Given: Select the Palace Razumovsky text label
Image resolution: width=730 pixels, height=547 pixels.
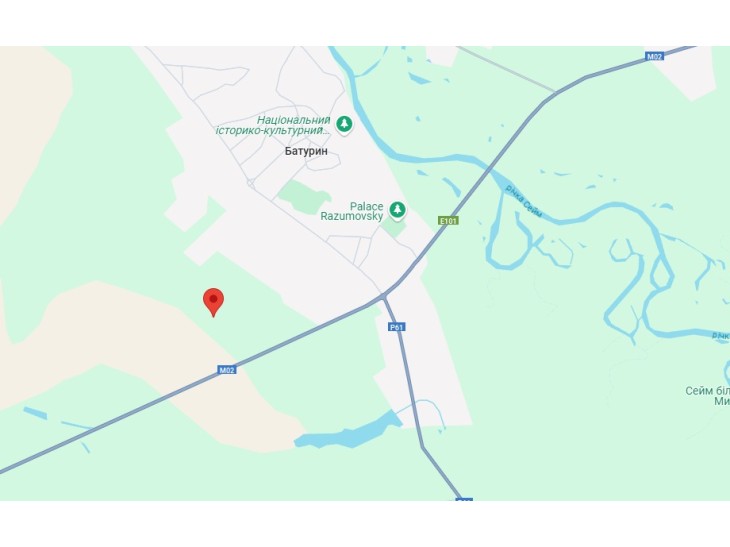Looking at the screenshot, I should (352, 211).
